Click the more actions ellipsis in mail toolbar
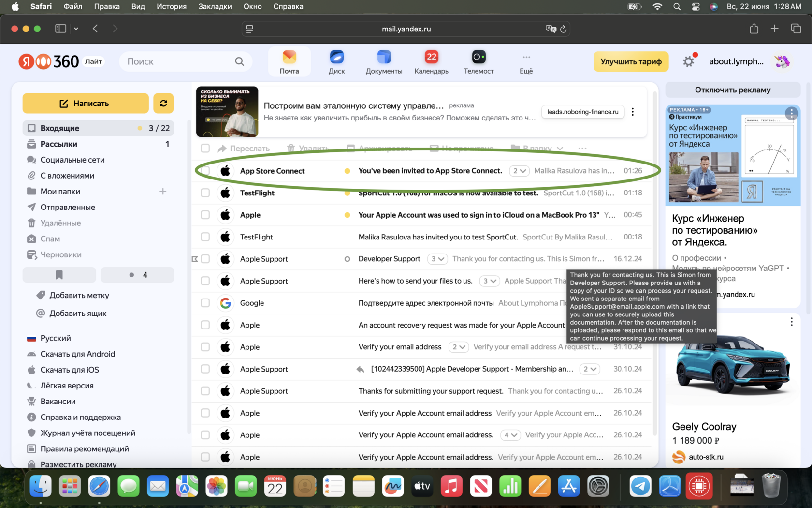This screenshot has height=508, width=812. tap(582, 149)
